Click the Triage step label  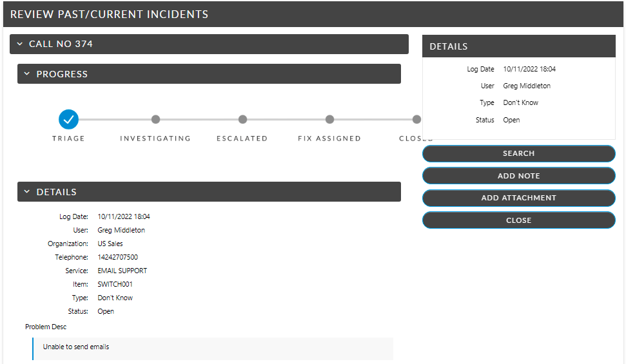pos(68,139)
